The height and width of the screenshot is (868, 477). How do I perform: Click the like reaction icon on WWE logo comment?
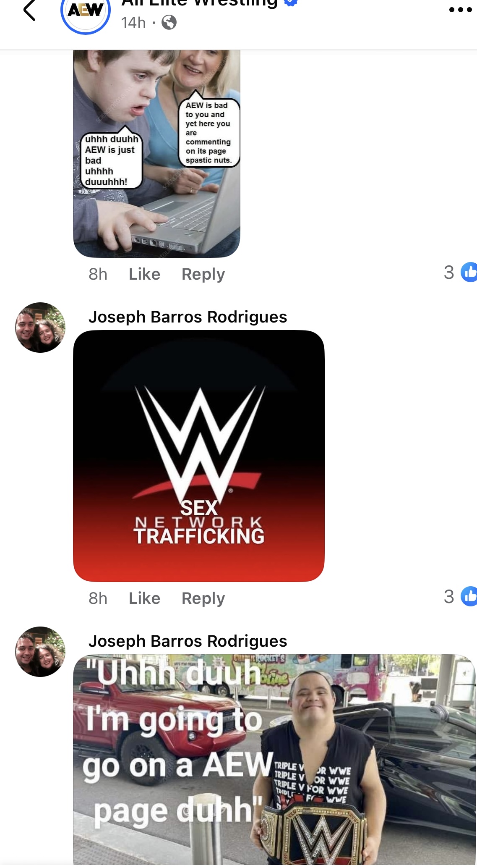coord(469,596)
